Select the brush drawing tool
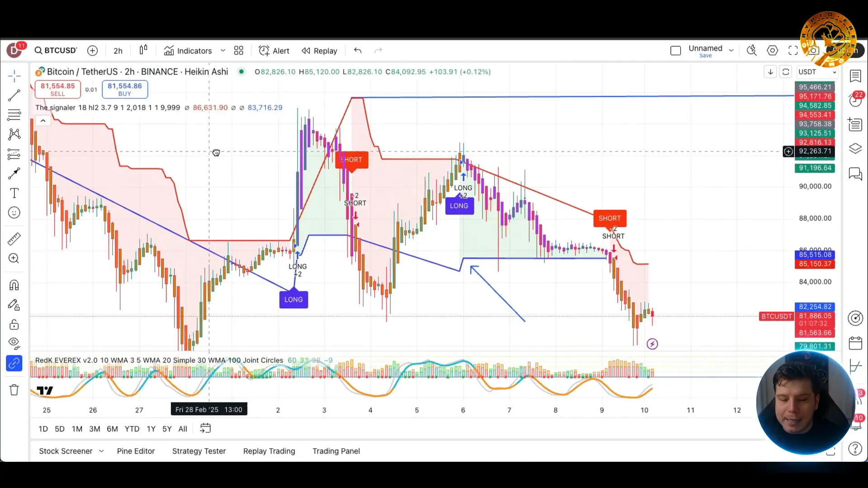Screen dimensions: 868x488 14,174
